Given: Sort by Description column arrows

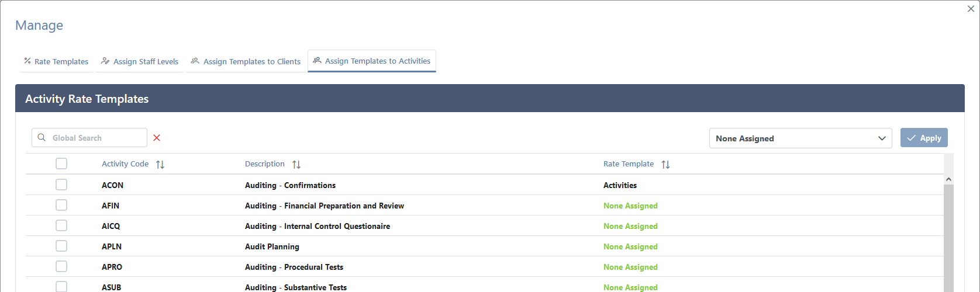Looking at the screenshot, I should 296,165.
